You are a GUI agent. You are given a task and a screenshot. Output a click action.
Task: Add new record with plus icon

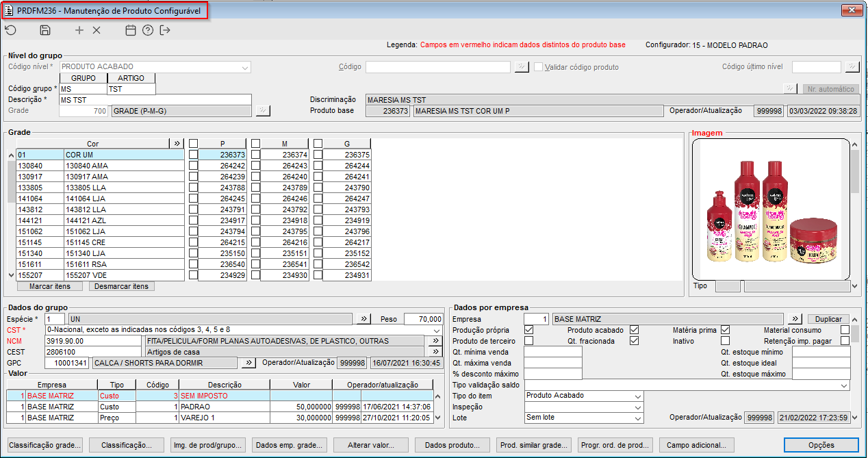click(x=79, y=30)
